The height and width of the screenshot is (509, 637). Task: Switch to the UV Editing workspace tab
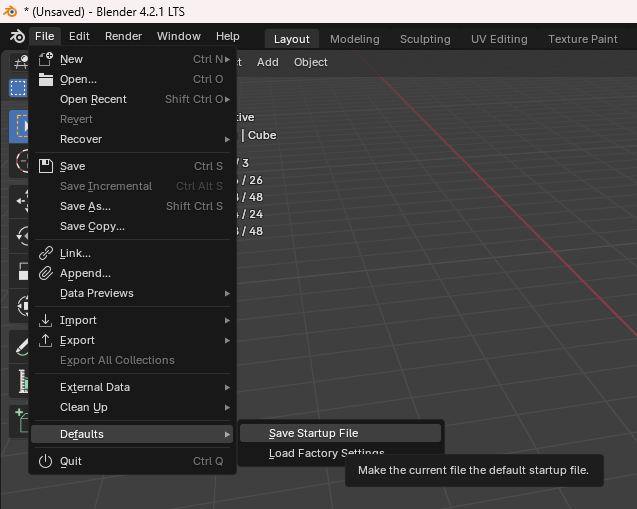499,39
